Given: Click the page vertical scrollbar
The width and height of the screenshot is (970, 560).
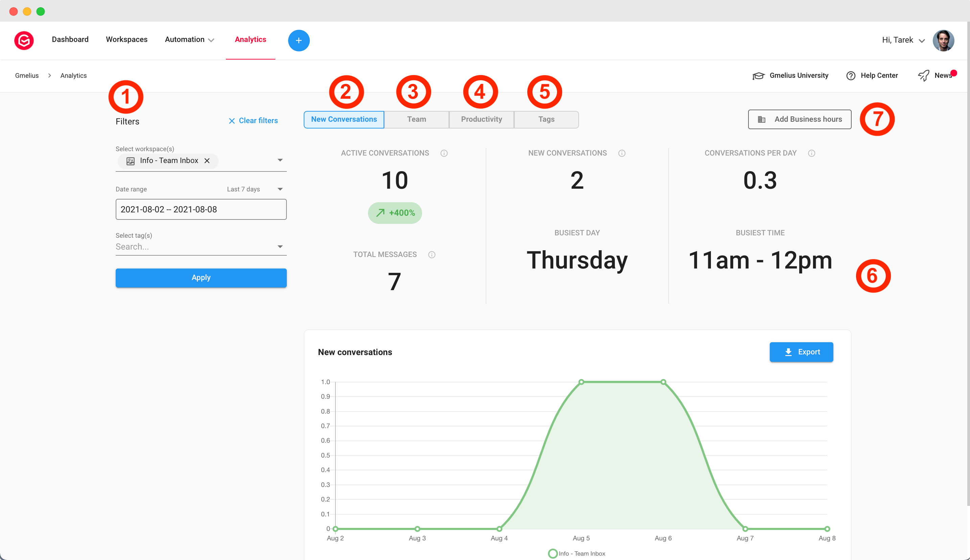Looking at the screenshot, I should [968, 264].
